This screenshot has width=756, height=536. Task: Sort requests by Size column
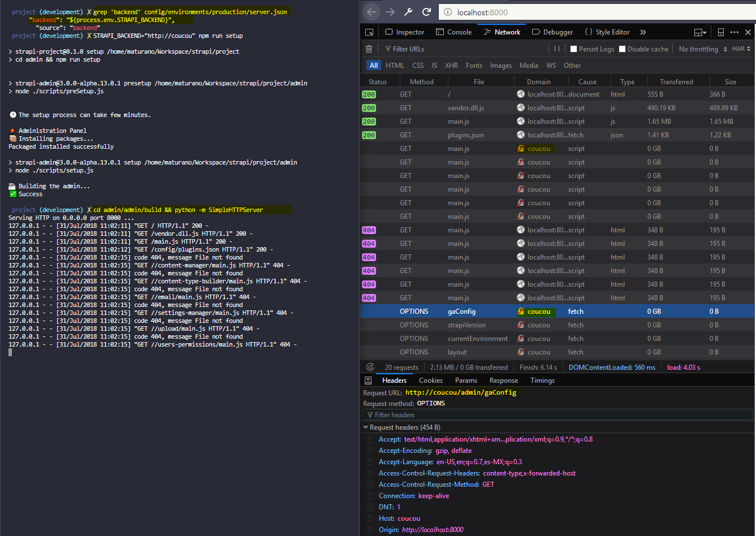[731, 82]
